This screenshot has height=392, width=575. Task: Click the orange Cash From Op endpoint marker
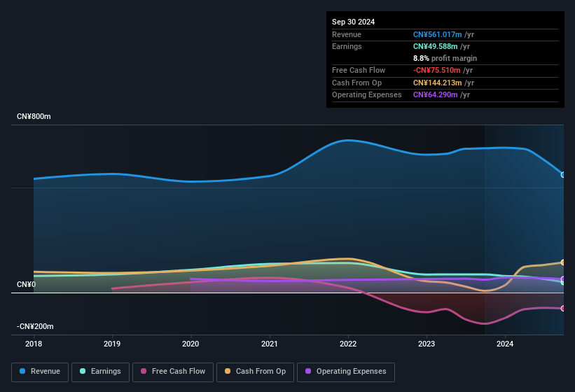(563, 262)
